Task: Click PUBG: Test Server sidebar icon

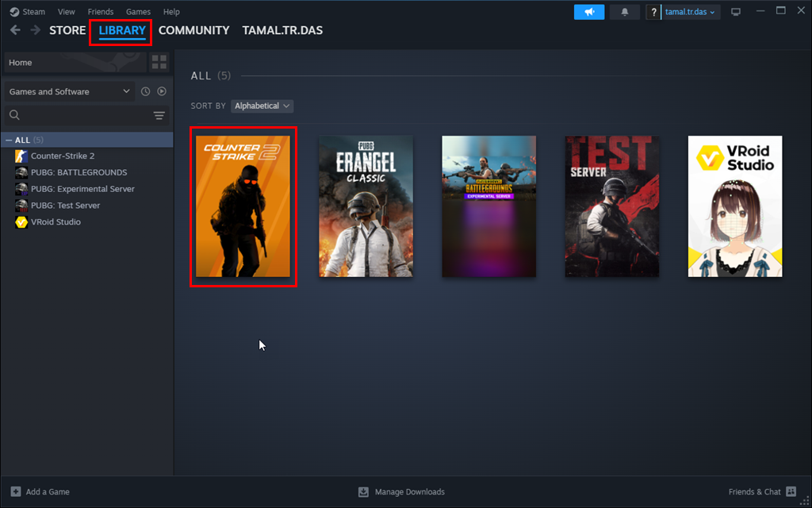Action: [21, 206]
